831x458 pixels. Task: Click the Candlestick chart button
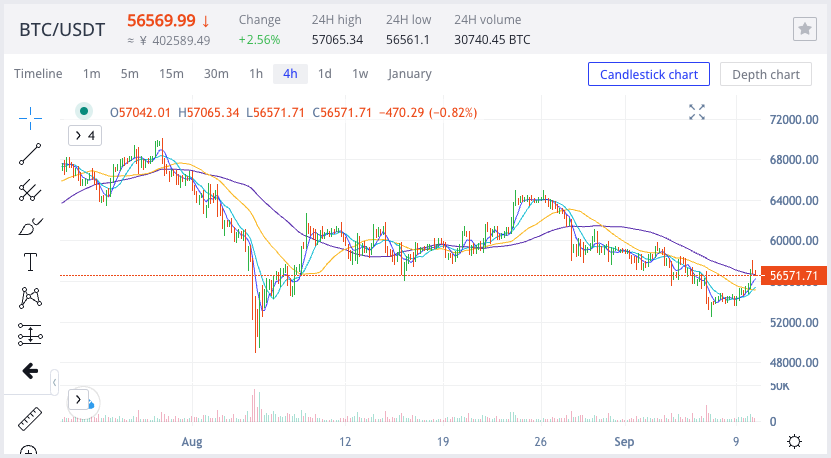pos(648,74)
